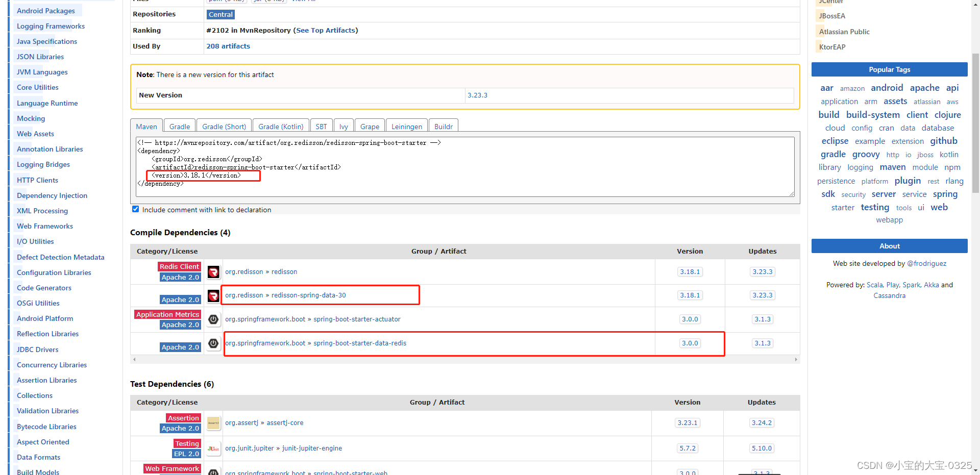Open JSON Libraries category
This screenshot has height=475, width=980.
coord(40,57)
